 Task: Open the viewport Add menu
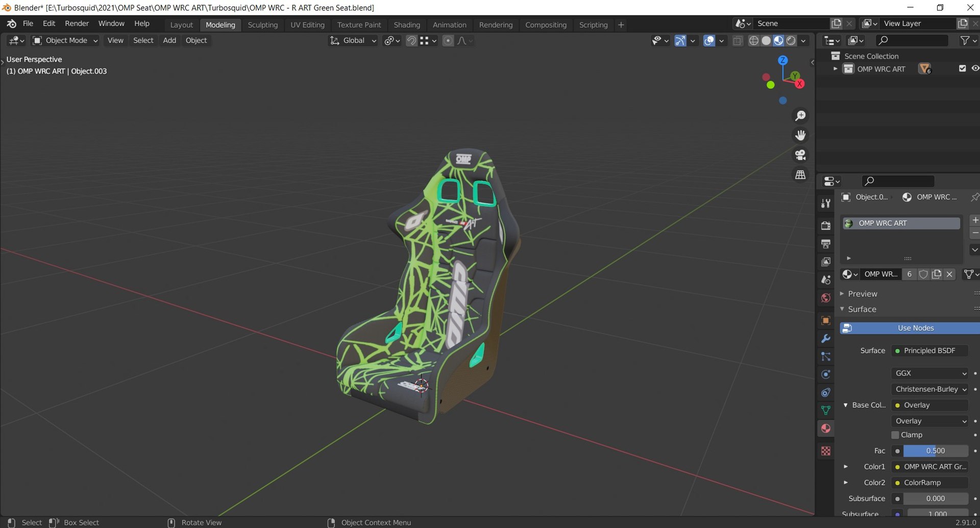169,41
